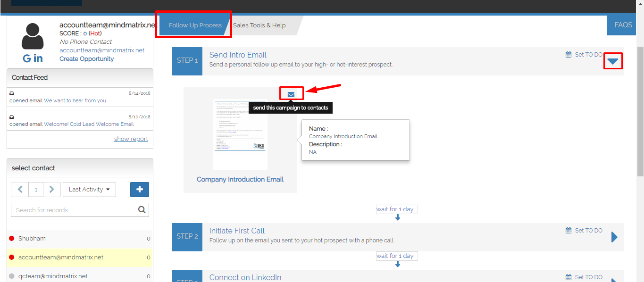Go to the next contacts page

pyautogui.click(x=51, y=190)
